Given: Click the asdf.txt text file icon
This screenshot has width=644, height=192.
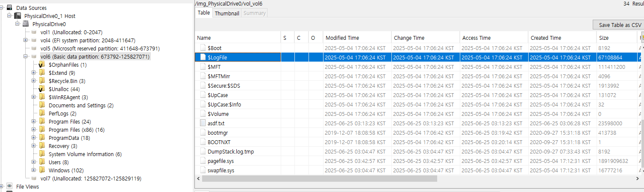Looking at the screenshot, I should pyautogui.click(x=203, y=123).
